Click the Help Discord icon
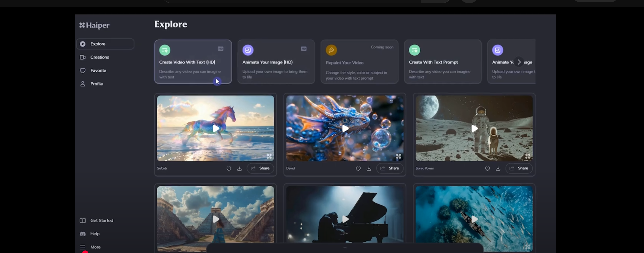Viewport: 644px width, 253px height. 82,234
